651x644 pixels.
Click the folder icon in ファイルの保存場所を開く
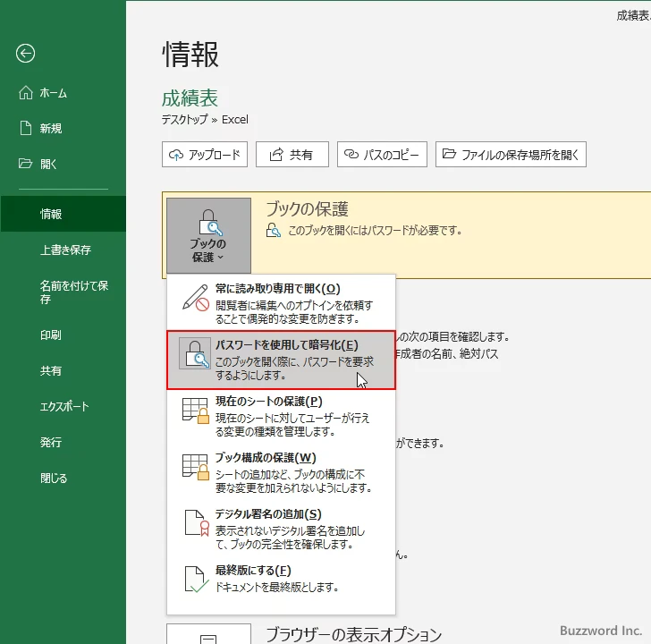tap(449, 154)
